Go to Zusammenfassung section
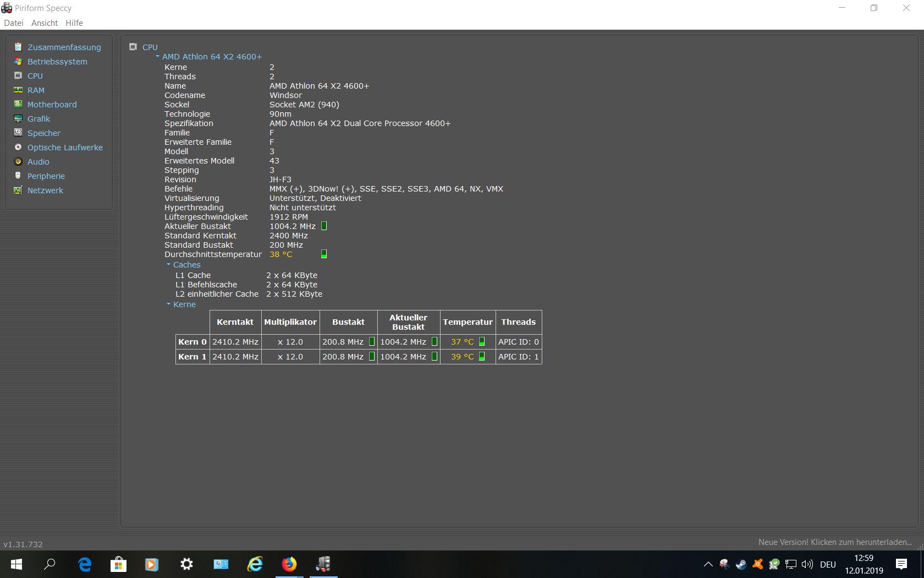The height and width of the screenshot is (578, 924). click(64, 47)
